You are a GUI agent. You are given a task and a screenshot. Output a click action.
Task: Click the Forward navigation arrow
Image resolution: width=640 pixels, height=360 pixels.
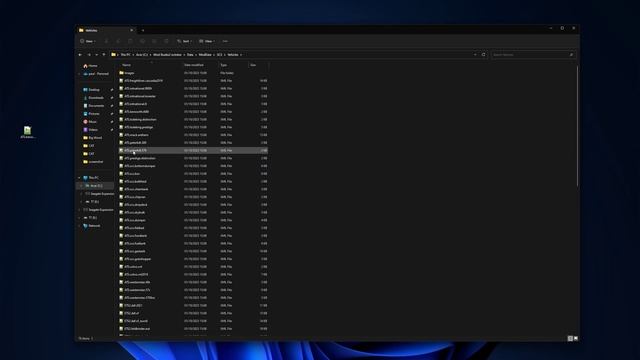point(89,55)
